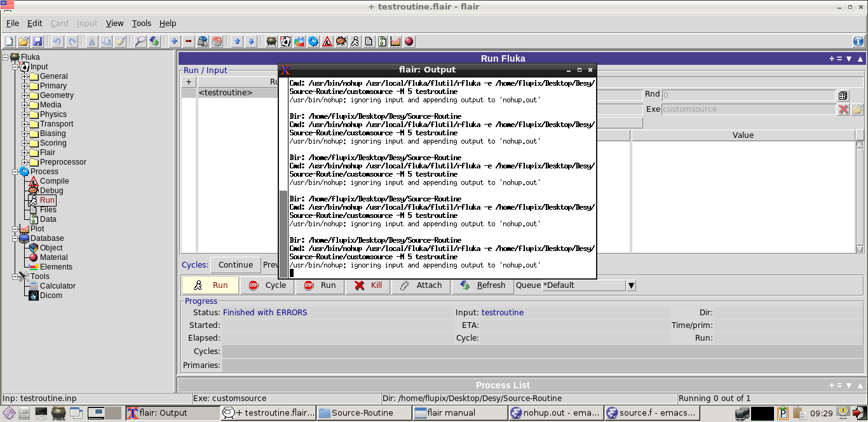
Task: Select Debug in the Process tree
Action: click(51, 191)
